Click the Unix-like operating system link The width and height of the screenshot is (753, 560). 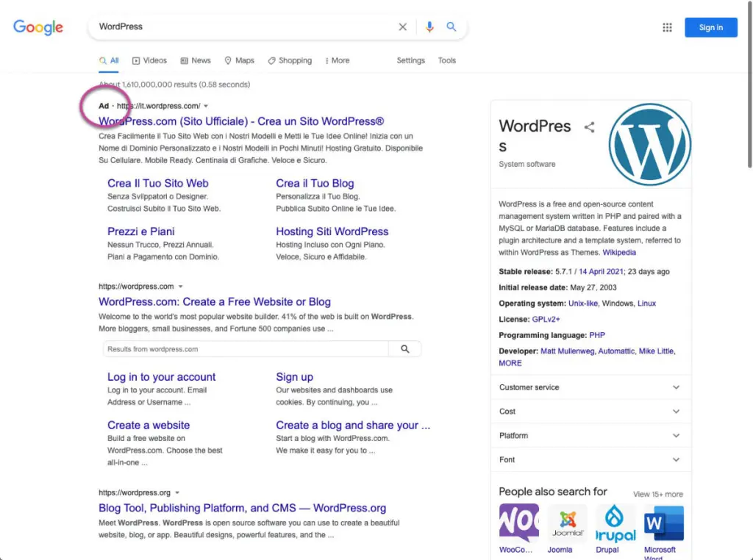tap(583, 304)
